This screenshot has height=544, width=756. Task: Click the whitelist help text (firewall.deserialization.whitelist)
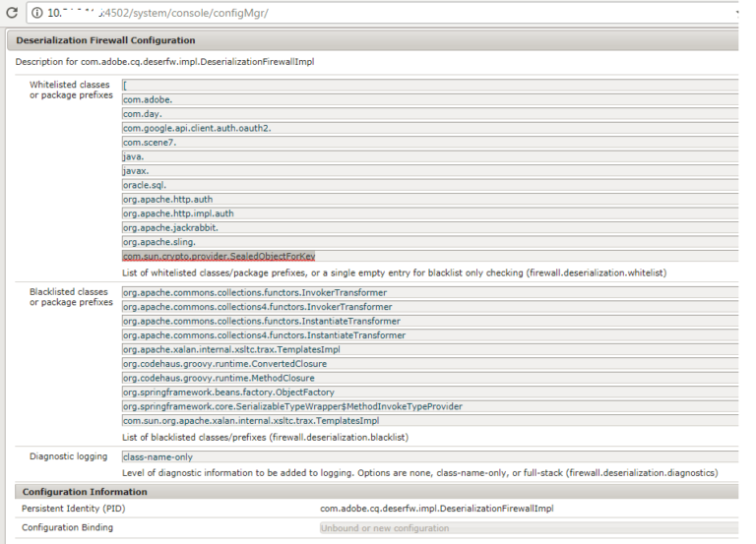pyautogui.click(x=395, y=272)
